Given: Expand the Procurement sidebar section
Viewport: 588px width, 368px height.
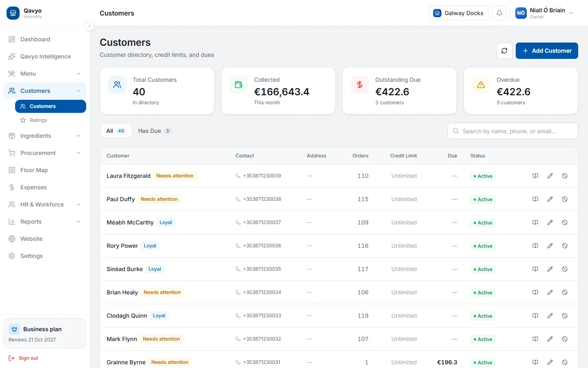Looking at the screenshot, I should [x=45, y=153].
